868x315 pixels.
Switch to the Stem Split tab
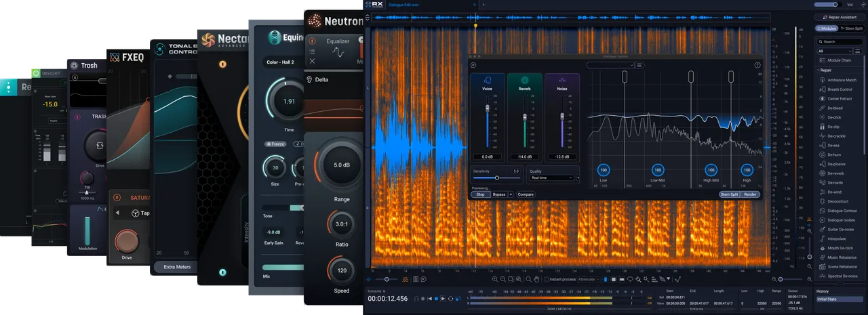pyautogui.click(x=852, y=28)
